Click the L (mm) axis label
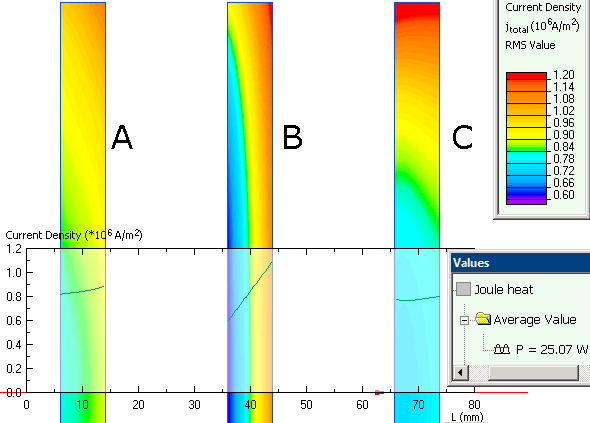Viewport: 590px width, 423px height. point(467,417)
